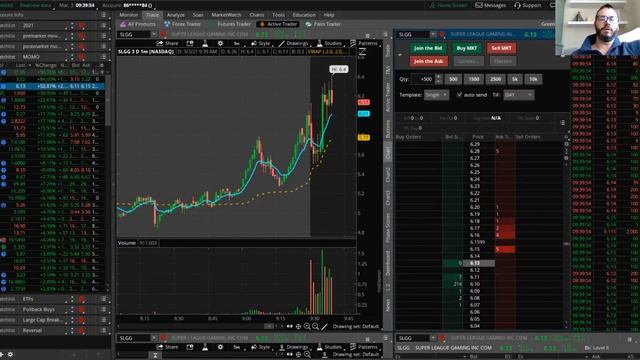Set the quantity preset to 5k
Image resolution: width=640 pixels, height=360 pixels.
[x=515, y=79]
